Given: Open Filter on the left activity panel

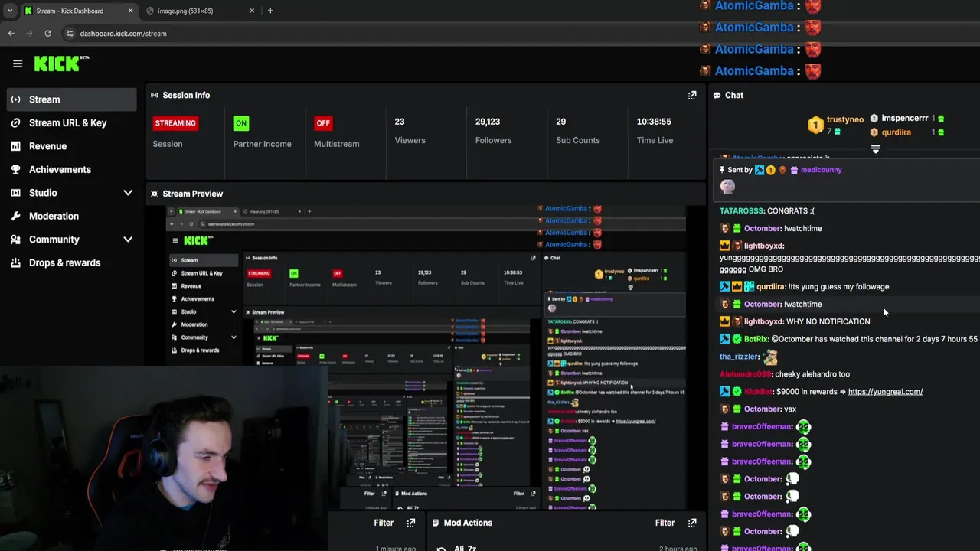Looking at the screenshot, I should pos(384,523).
